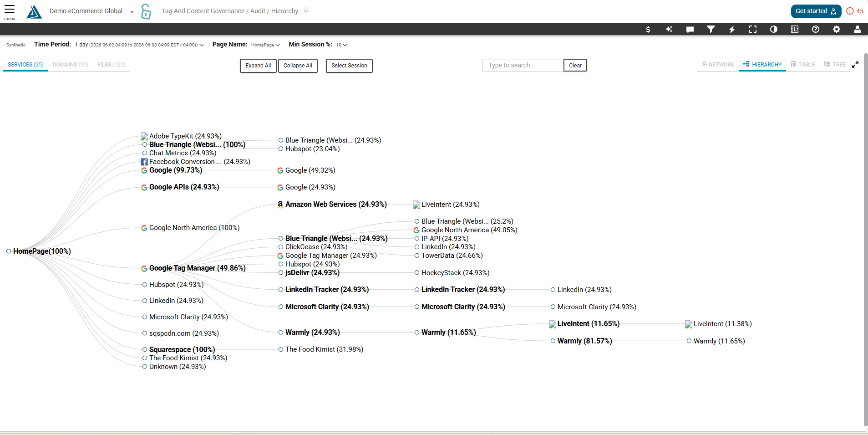The width and height of the screenshot is (868, 435).
Task: Open settings with the gear icon
Action: tap(837, 29)
